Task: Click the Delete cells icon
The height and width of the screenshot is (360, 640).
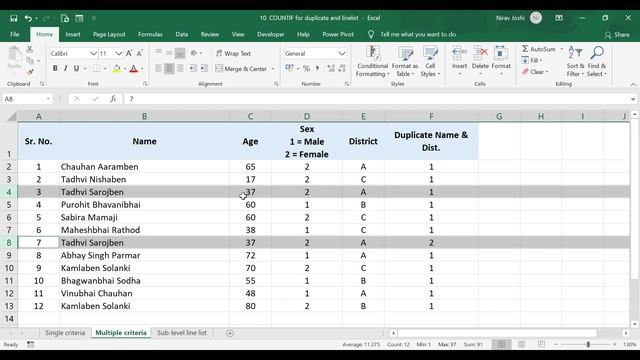Action: point(480,53)
